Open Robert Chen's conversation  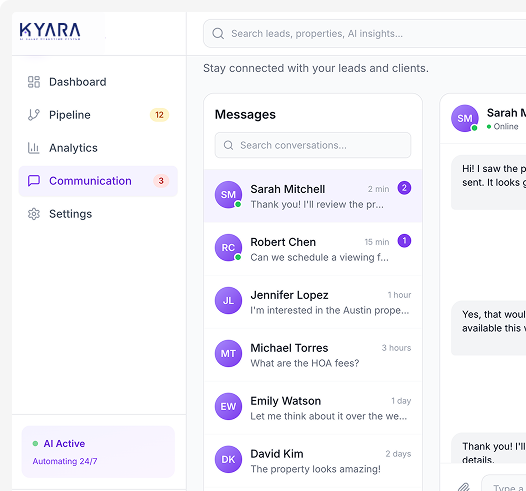(313, 249)
